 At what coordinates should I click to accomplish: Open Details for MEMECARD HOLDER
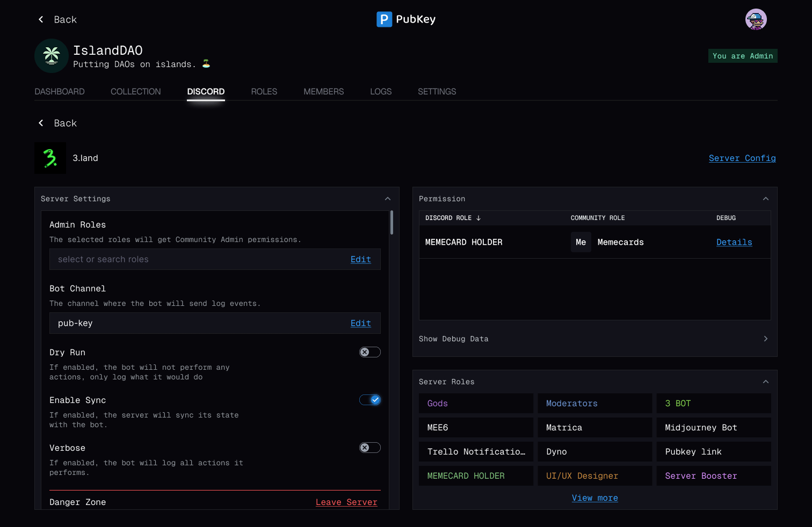point(734,242)
